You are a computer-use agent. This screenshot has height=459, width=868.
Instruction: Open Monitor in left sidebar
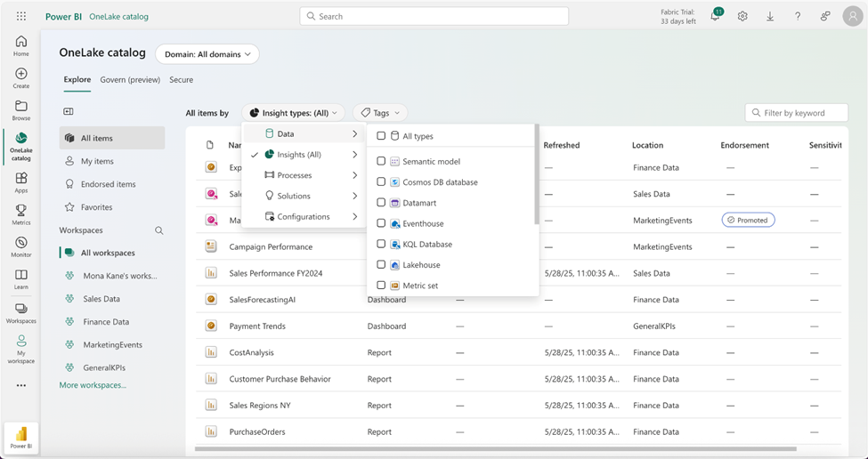(x=21, y=246)
